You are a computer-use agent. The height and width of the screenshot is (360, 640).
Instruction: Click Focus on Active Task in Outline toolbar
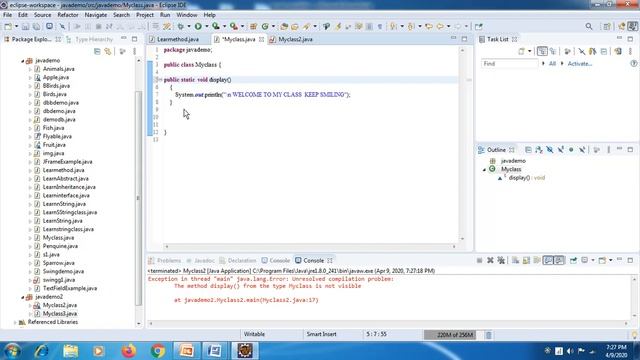(596, 150)
